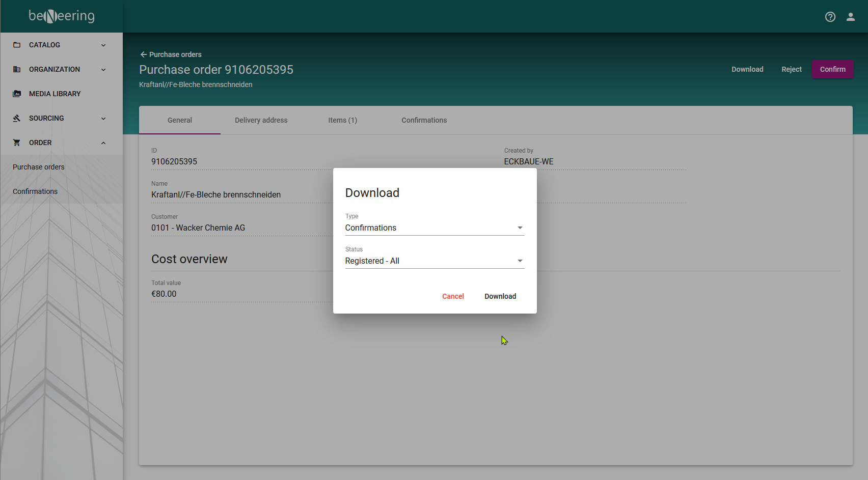Click the Organization building icon
This screenshot has height=480, width=868.
17,69
